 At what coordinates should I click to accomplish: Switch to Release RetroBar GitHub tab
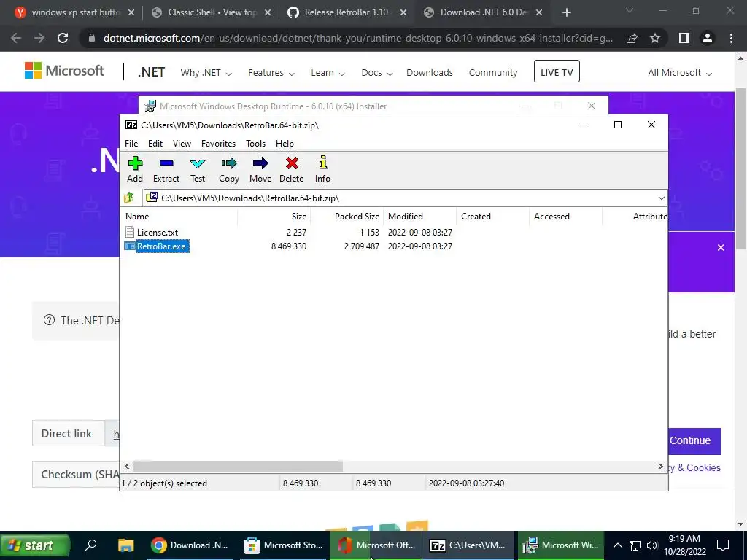click(348, 12)
